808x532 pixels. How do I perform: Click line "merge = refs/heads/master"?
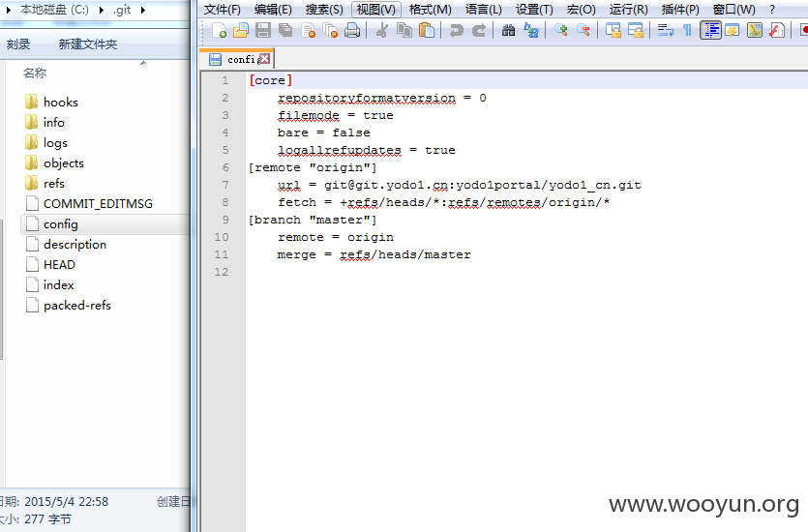[x=374, y=254]
